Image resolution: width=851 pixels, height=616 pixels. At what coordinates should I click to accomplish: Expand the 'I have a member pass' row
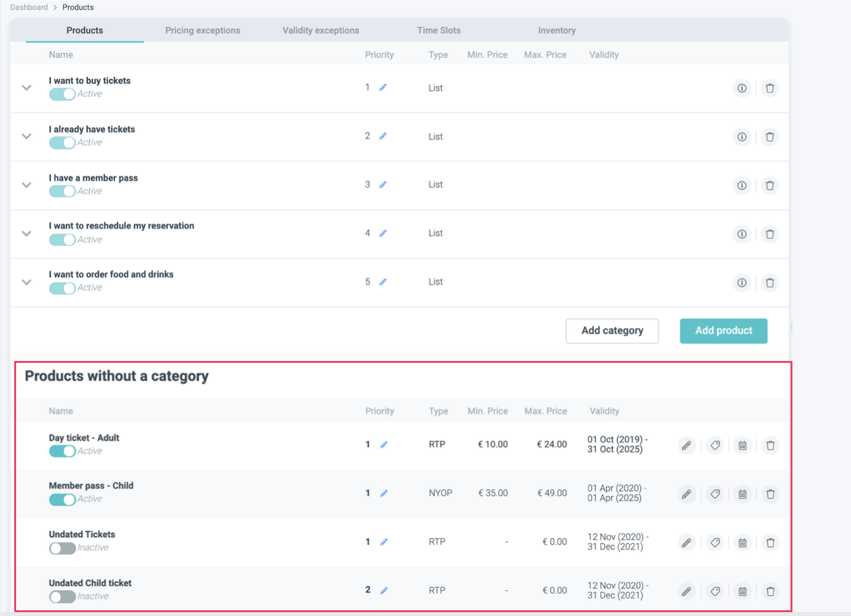tap(26, 185)
